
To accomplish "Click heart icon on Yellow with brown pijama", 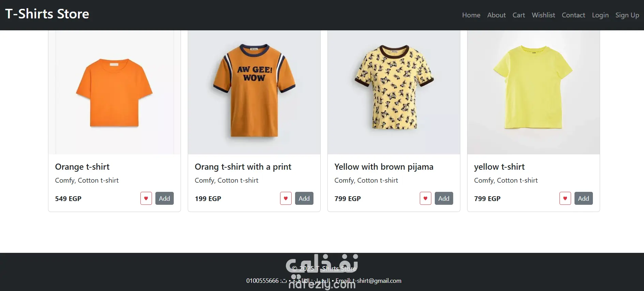I will point(426,198).
